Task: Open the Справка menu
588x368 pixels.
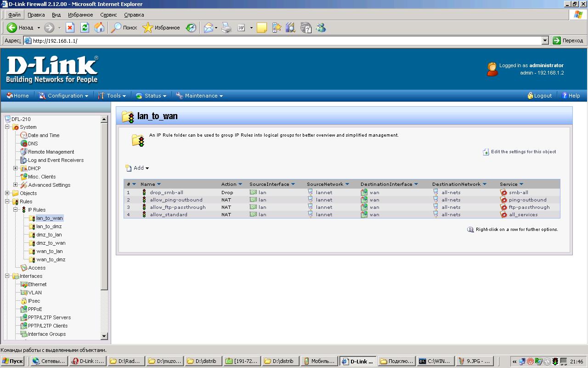Action: point(134,15)
